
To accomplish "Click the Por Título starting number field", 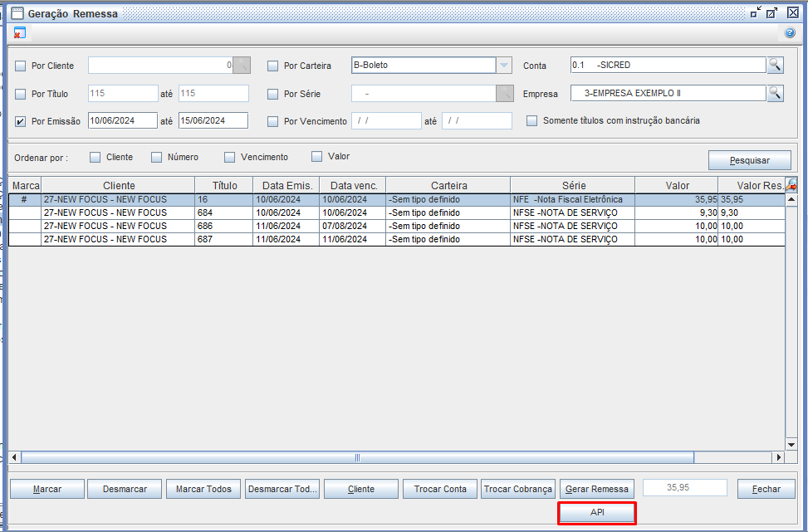I will (123, 93).
